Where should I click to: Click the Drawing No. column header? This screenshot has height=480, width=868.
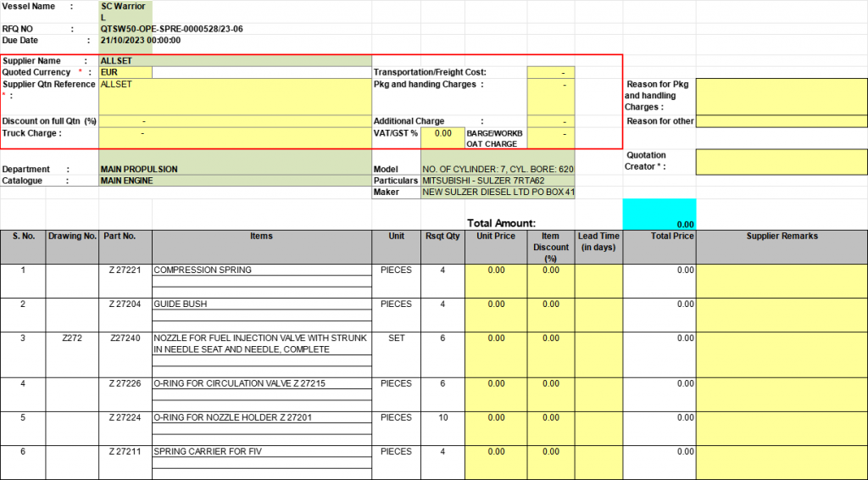[73, 247]
